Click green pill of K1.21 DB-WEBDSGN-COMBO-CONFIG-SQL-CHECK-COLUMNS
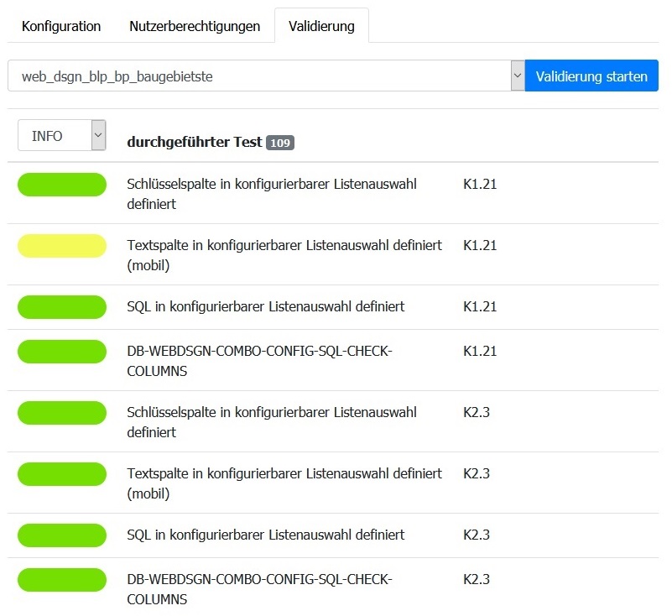Screen dimensions: 672x616 tap(62, 352)
